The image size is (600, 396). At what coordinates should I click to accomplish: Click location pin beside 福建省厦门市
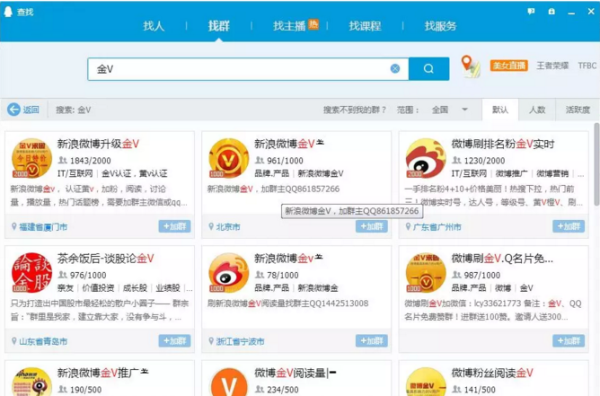[14, 227]
